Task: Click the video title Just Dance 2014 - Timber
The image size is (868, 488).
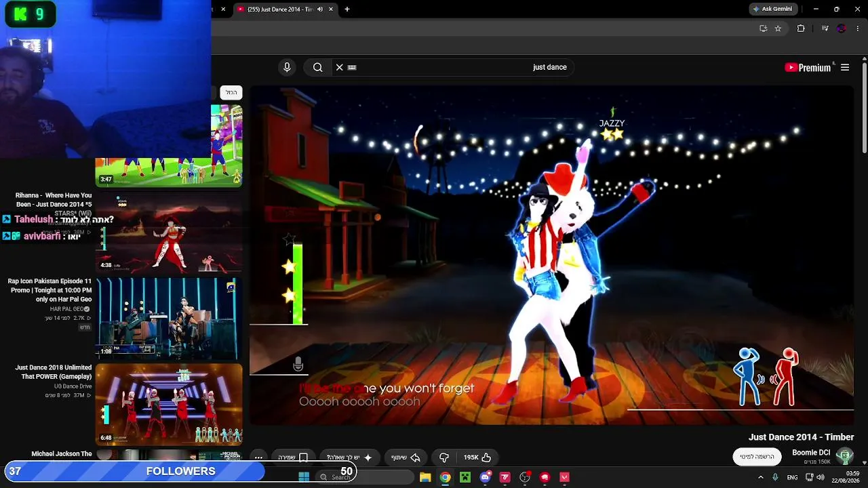Action: tap(801, 437)
